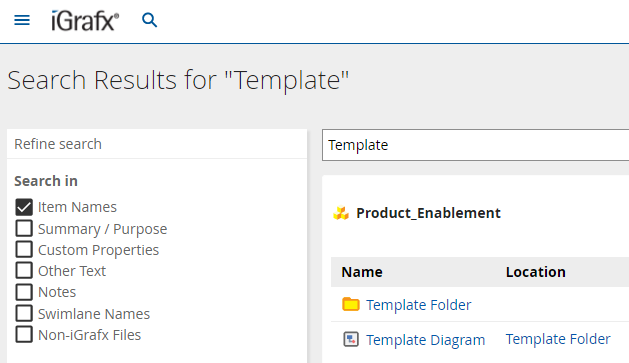
Task: Click the Template Diagram file icon
Action: click(x=351, y=339)
